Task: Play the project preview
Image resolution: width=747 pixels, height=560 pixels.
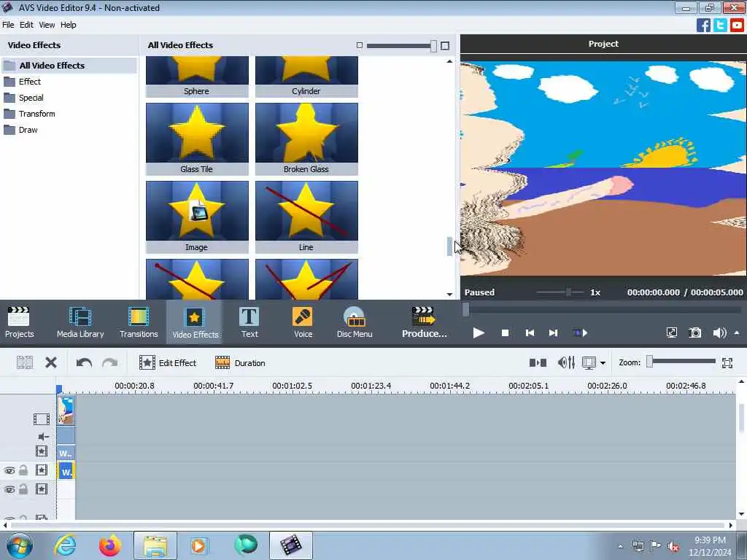Action: coord(479,332)
